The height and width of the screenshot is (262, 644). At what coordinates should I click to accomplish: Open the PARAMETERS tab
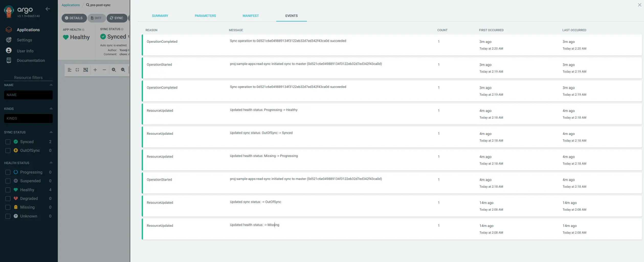(205, 16)
